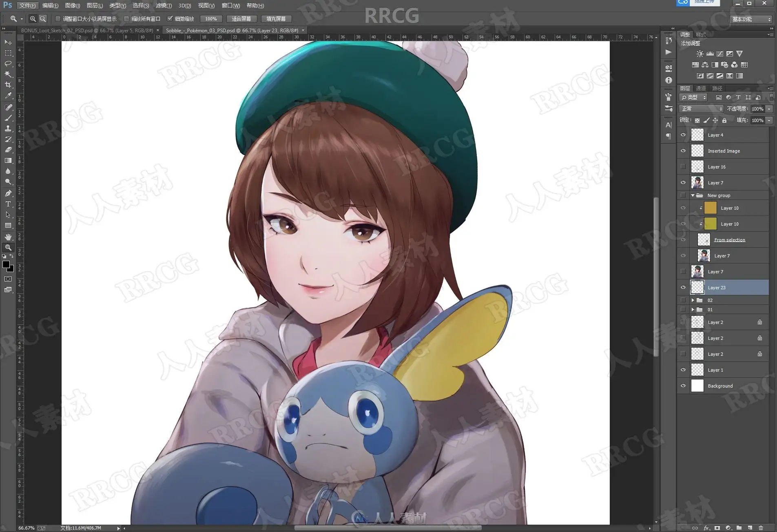Open the 类型 layer filter dropdown
This screenshot has height=532, width=777.
[693, 97]
